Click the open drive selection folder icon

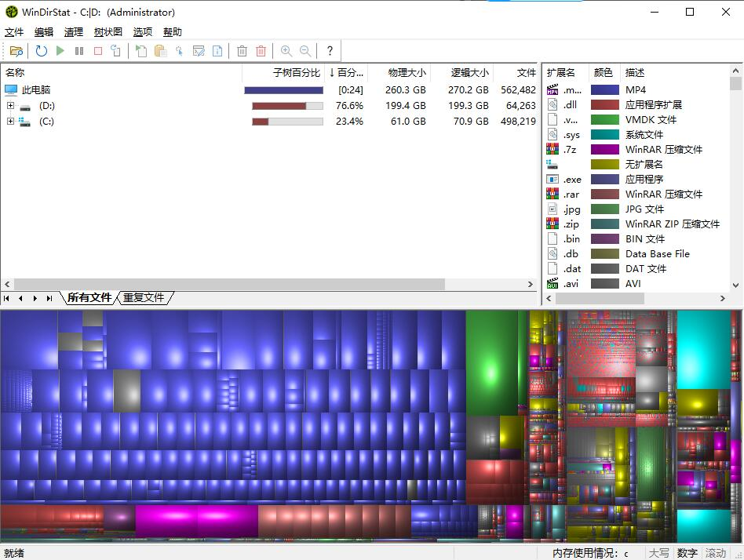click(16, 51)
